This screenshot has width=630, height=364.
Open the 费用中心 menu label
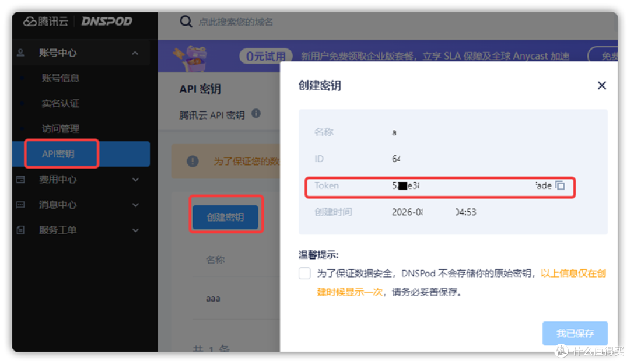tap(58, 180)
